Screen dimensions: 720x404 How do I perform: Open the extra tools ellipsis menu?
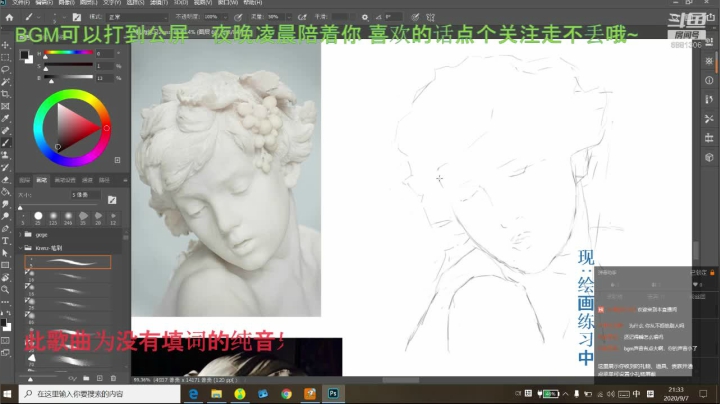coord(6,302)
